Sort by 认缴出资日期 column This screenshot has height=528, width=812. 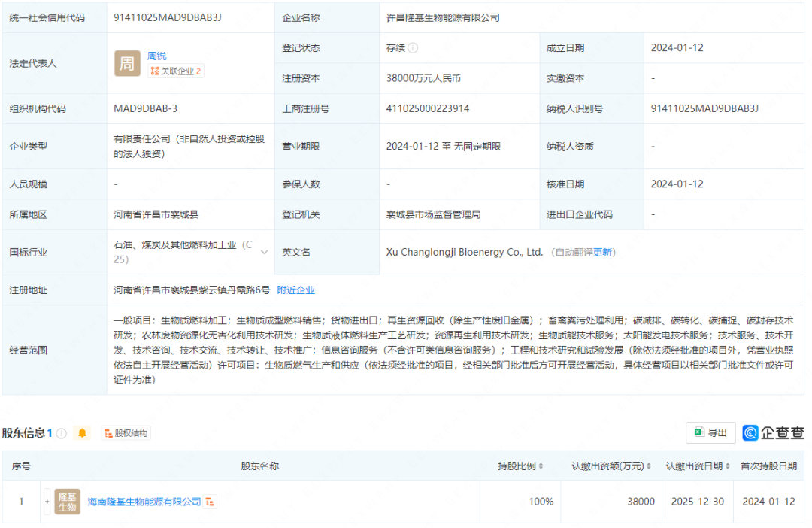[x=697, y=466]
